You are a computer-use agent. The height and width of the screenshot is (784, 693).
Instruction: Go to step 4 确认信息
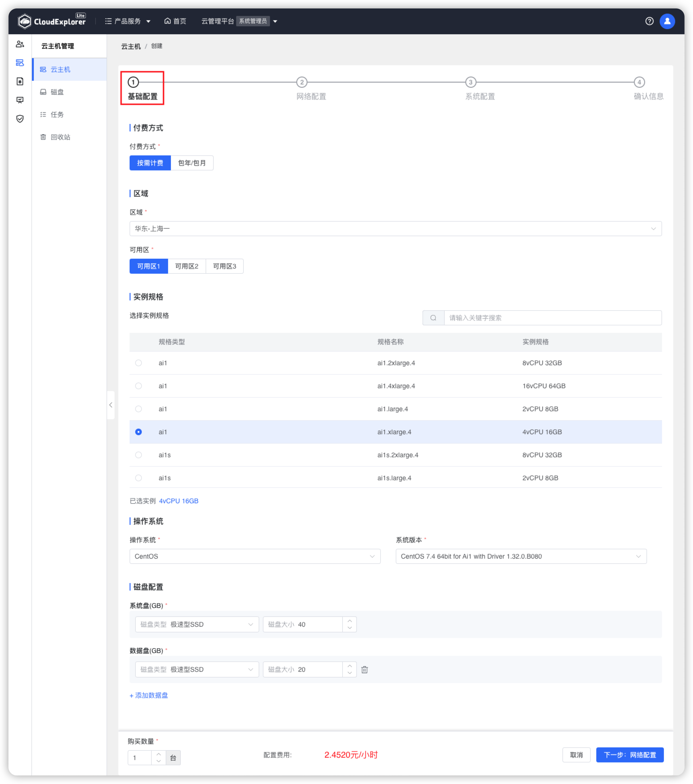648,88
